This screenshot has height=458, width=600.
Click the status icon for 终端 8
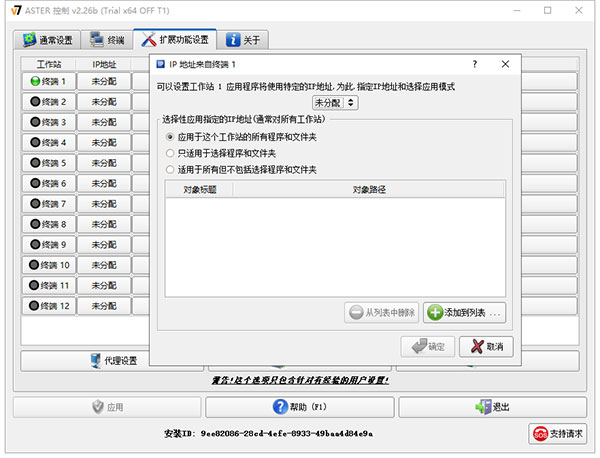35,224
